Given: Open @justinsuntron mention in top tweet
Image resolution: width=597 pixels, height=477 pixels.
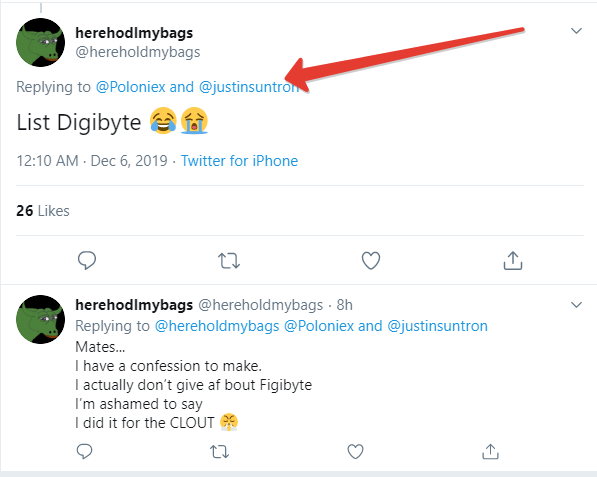Looking at the screenshot, I should 249,87.
